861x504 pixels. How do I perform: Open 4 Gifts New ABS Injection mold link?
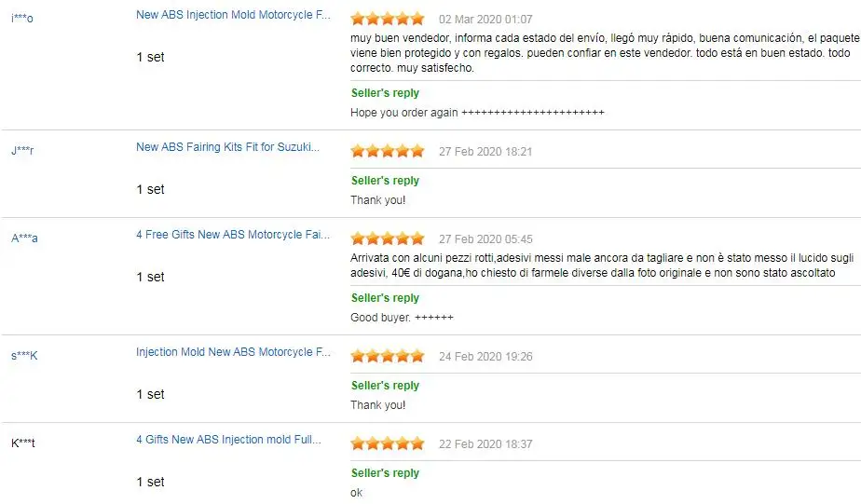pyautogui.click(x=228, y=439)
